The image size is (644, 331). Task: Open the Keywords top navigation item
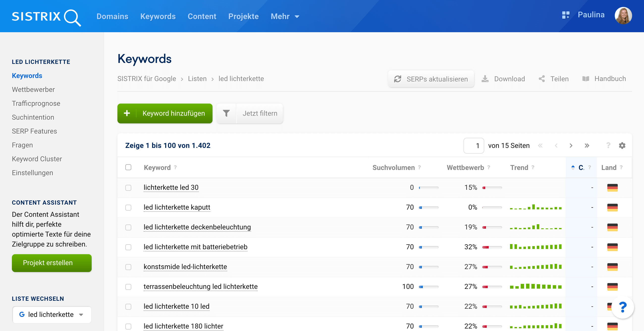158,17
